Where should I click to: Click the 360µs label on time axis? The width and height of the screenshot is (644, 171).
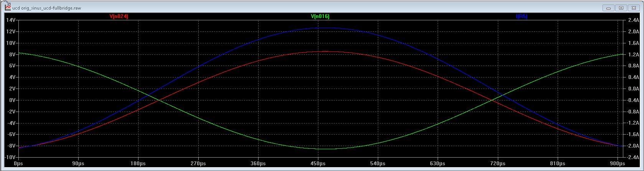(x=258, y=164)
